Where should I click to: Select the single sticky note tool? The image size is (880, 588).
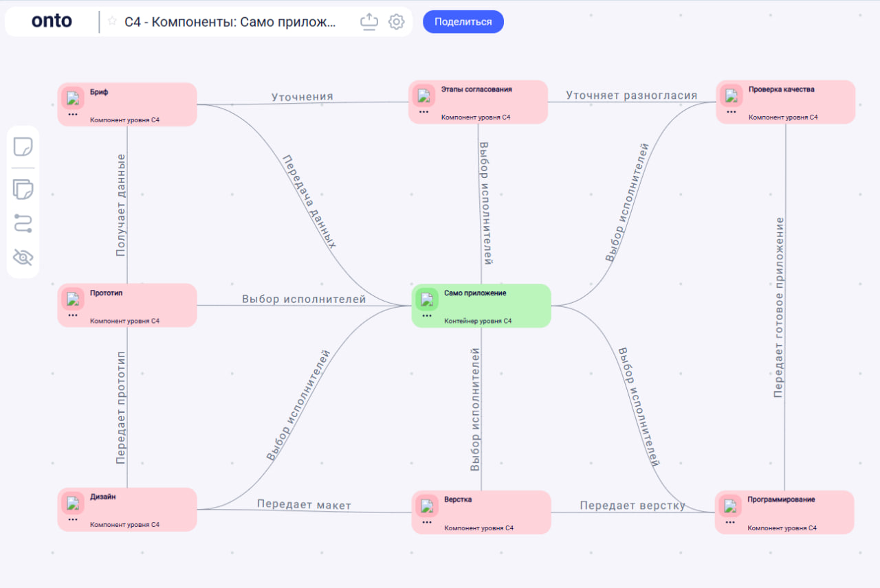[x=23, y=146]
